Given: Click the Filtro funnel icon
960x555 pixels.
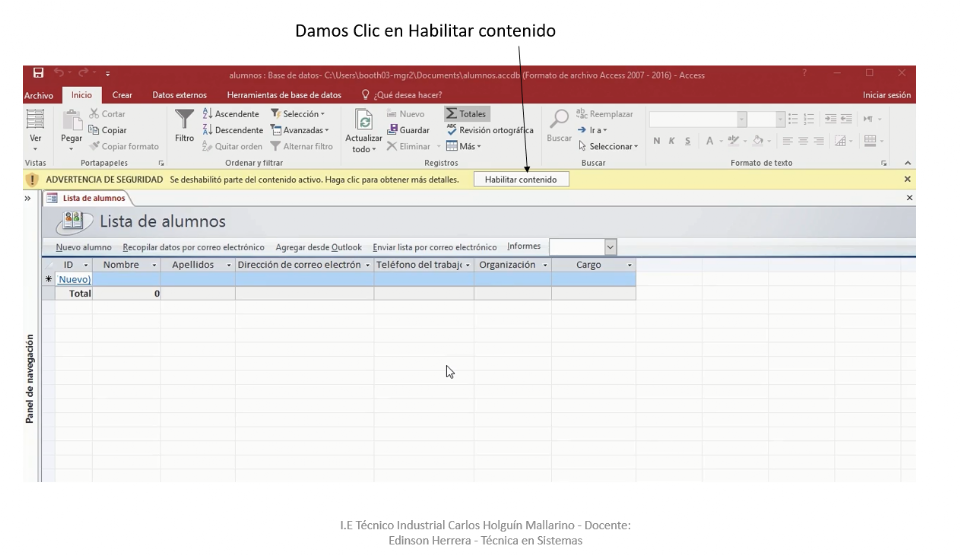Looking at the screenshot, I should pyautogui.click(x=184, y=120).
